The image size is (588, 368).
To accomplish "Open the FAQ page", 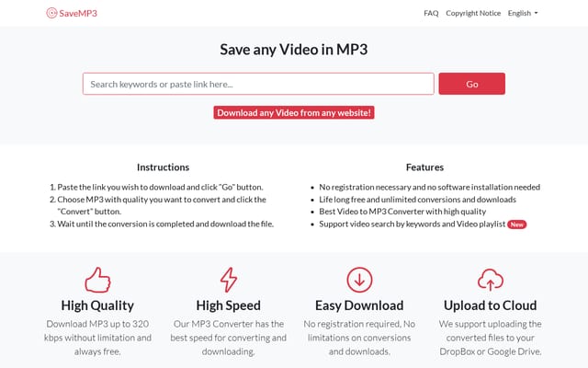I will (431, 13).
